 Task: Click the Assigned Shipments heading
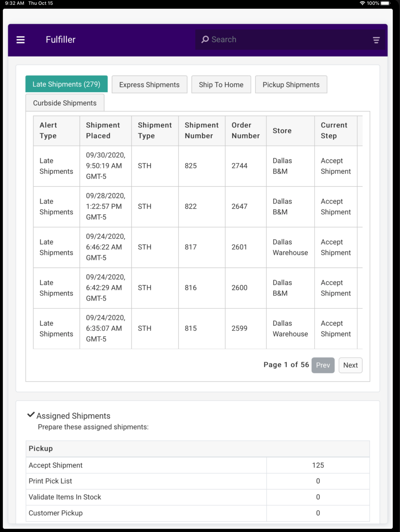pos(73,416)
